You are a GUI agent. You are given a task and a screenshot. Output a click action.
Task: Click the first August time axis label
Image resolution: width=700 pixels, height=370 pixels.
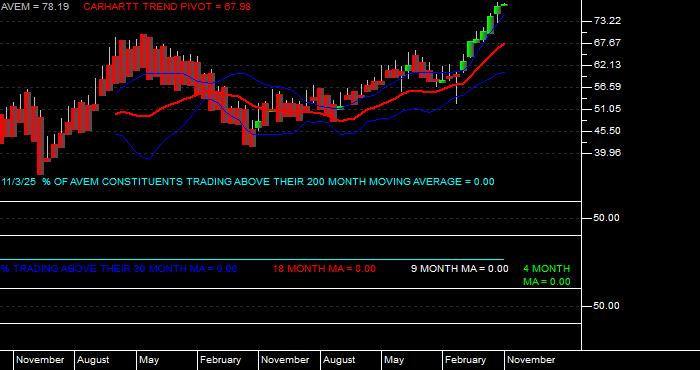(x=93, y=360)
